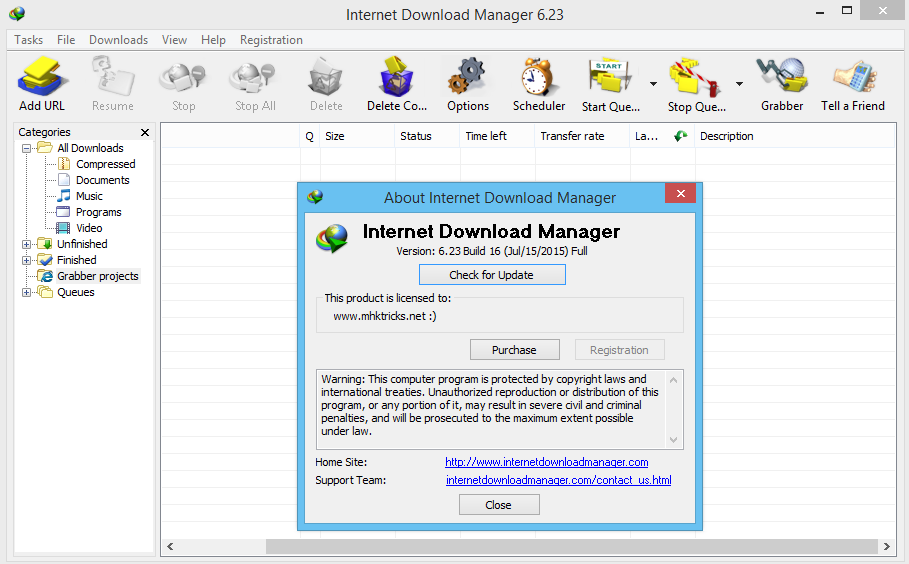The height and width of the screenshot is (564, 909).
Task: Click the Resume toolbar icon
Action: [112, 77]
